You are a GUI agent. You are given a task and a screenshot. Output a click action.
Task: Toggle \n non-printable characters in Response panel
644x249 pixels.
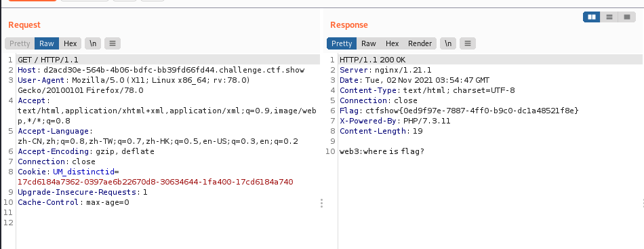pos(448,43)
